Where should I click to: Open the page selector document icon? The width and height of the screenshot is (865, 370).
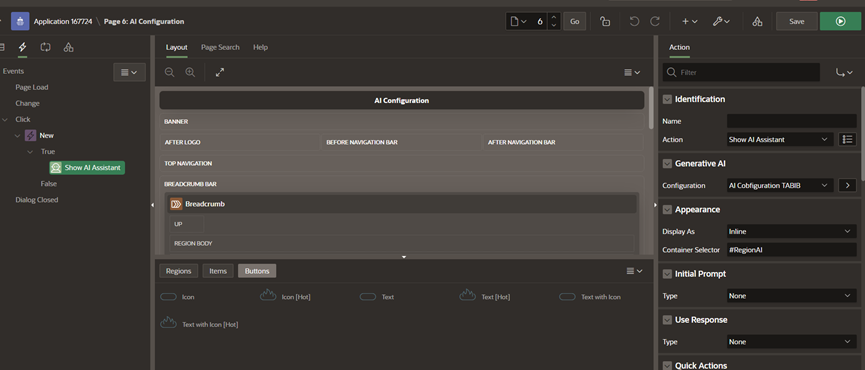[519, 22]
